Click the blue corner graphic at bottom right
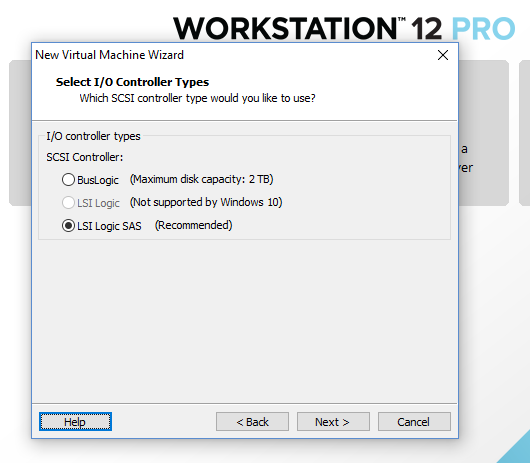Image resolution: width=530 pixels, height=463 pixels. 514,447
